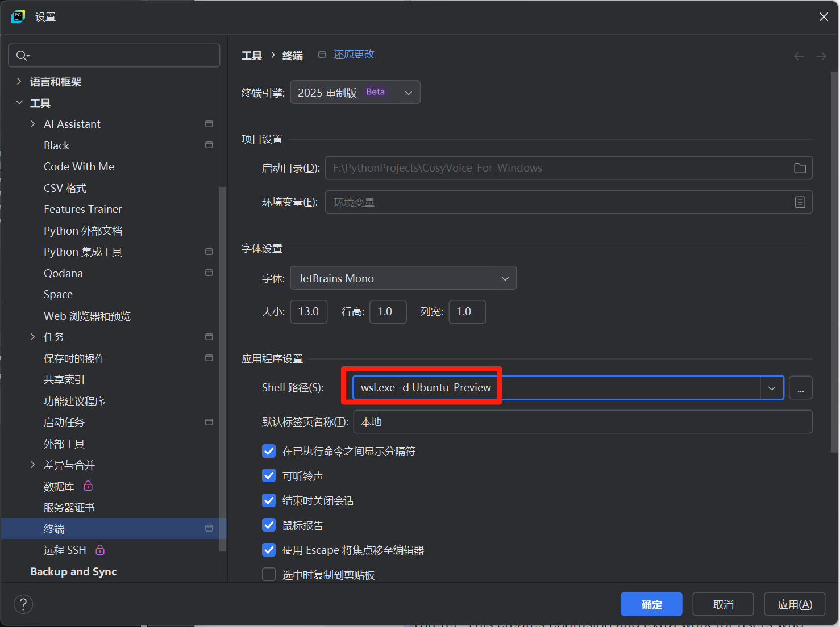Toggle 使用 Escape 将焦点移至编辑器 checkbox
The height and width of the screenshot is (627, 840).
point(269,550)
